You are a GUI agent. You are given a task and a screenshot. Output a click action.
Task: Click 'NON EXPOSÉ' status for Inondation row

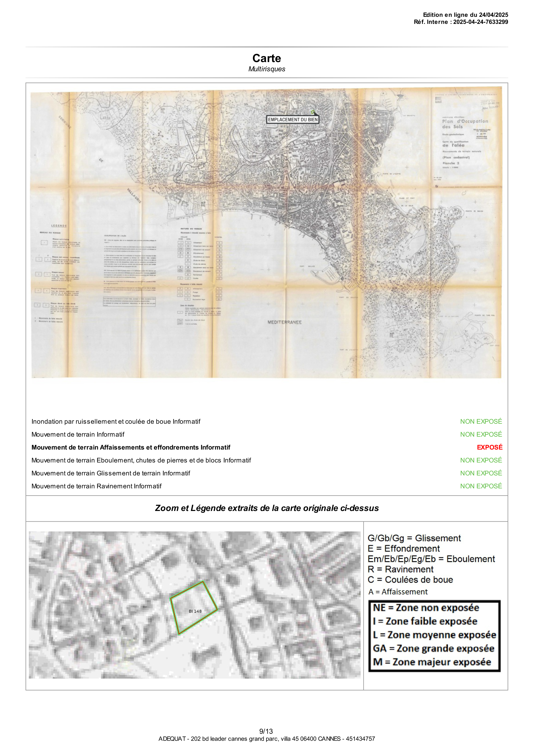tap(481, 422)
